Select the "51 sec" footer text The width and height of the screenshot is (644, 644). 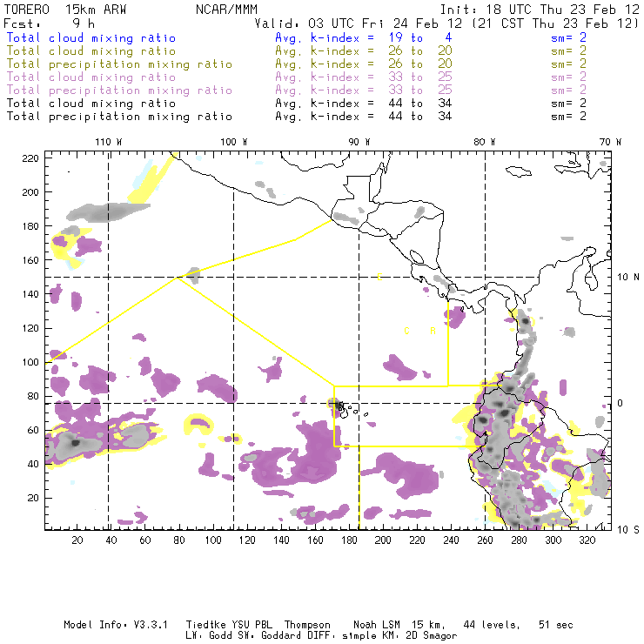[556, 625]
